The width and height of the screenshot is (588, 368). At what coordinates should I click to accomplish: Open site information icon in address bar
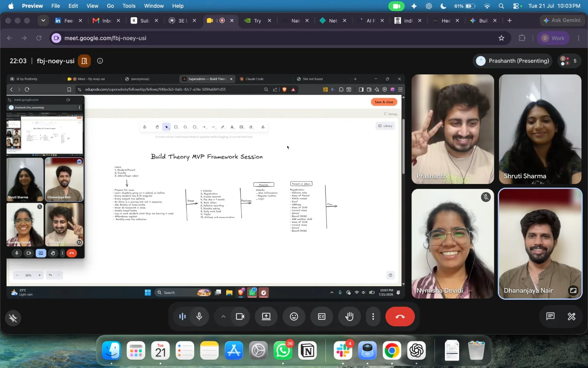click(x=56, y=38)
